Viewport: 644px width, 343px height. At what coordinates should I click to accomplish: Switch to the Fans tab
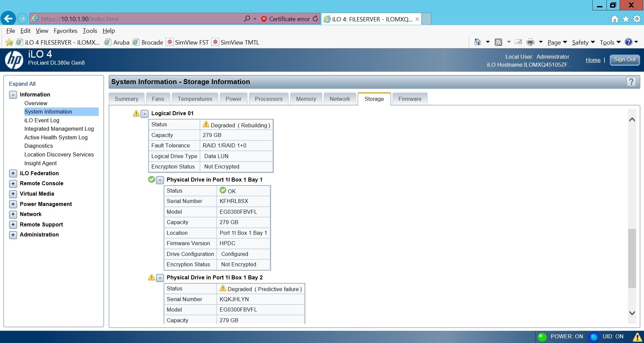[158, 99]
